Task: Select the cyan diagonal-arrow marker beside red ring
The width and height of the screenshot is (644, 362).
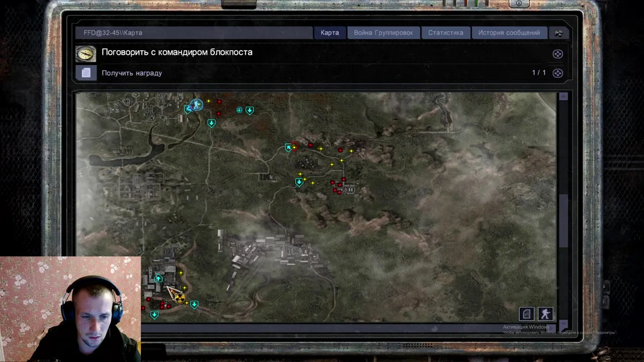Action: 288,147
